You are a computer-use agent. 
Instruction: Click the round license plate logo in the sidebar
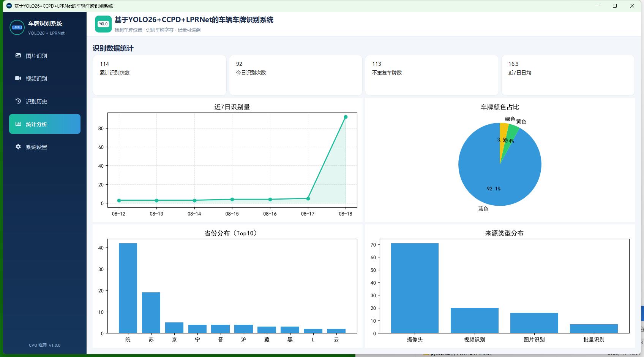(17, 27)
